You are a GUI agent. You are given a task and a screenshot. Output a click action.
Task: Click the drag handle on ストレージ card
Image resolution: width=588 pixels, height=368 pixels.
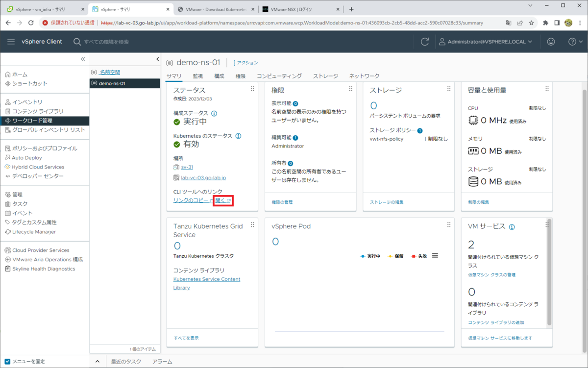pos(448,89)
